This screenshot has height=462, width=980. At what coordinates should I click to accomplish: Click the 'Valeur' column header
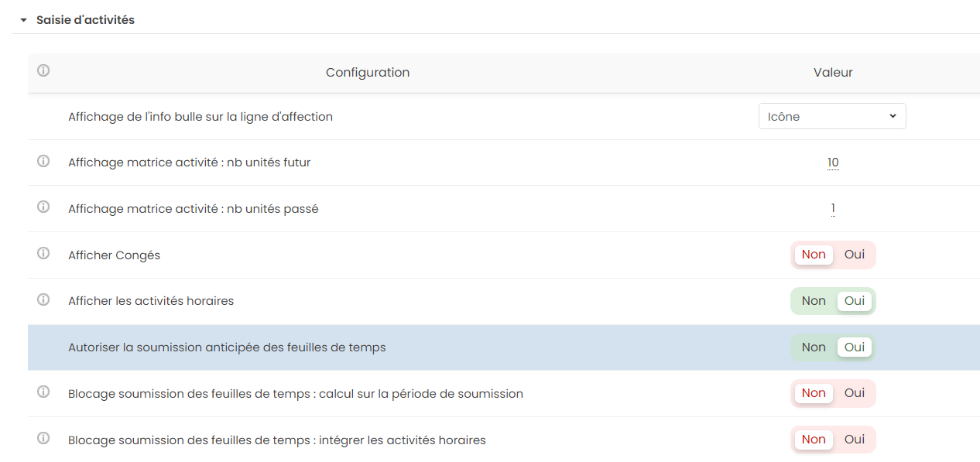point(833,73)
